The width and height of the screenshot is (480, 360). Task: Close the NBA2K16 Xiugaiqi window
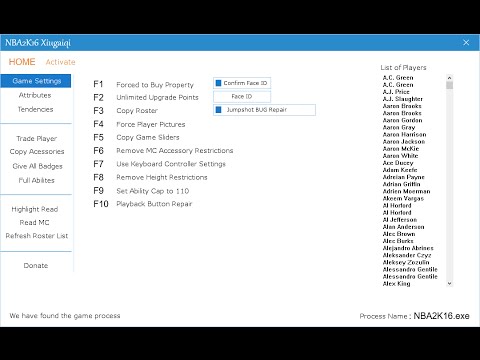pyautogui.click(x=466, y=42)
